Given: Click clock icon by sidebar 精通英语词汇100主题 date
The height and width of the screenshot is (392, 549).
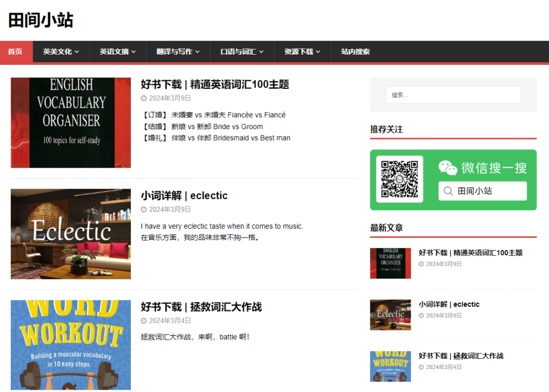Looking at the screenshot, I should click(421, 264).
